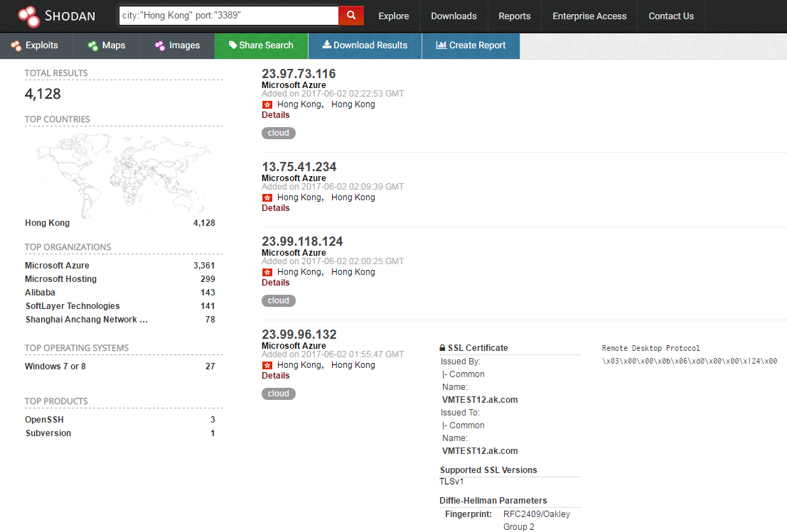Click the Exploits icon
Viewport: 787px width, 532px height.
[x=16, y=45]
